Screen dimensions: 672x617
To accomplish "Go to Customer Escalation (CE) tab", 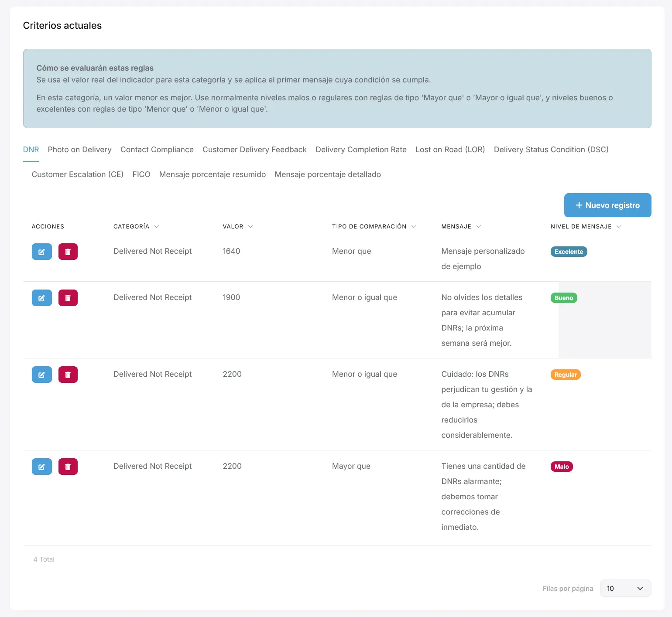I will coord(78,174).
